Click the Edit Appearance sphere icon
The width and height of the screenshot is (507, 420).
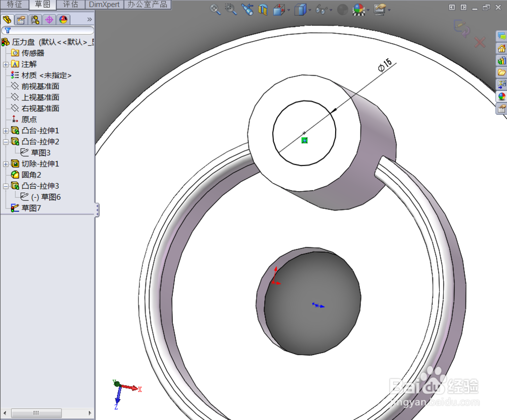coord(342,10)
